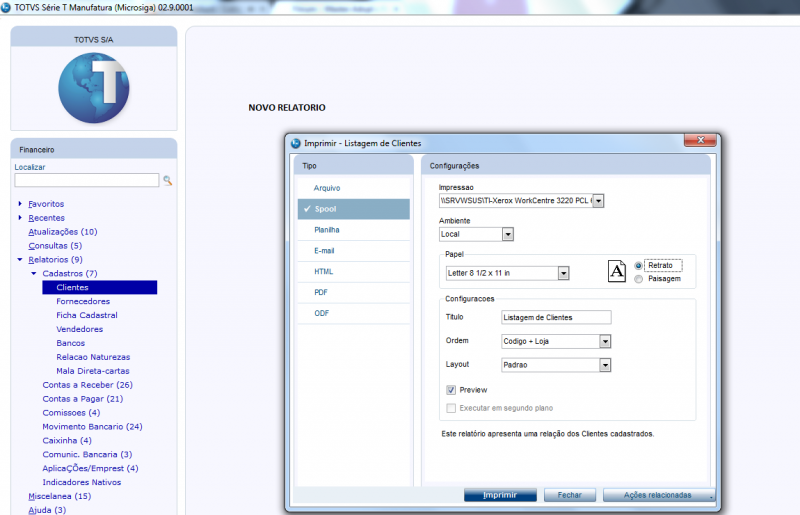Click the Recentes label

tap(46, 218)
